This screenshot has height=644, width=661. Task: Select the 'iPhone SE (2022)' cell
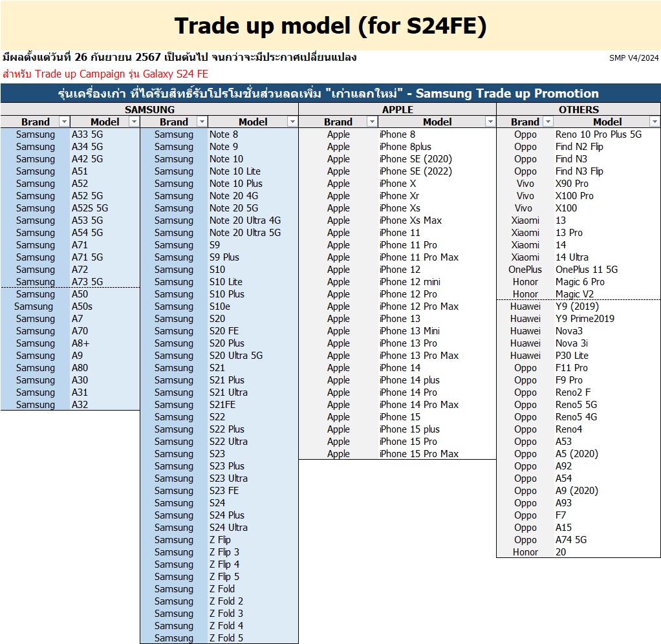[x=437, y=171]
